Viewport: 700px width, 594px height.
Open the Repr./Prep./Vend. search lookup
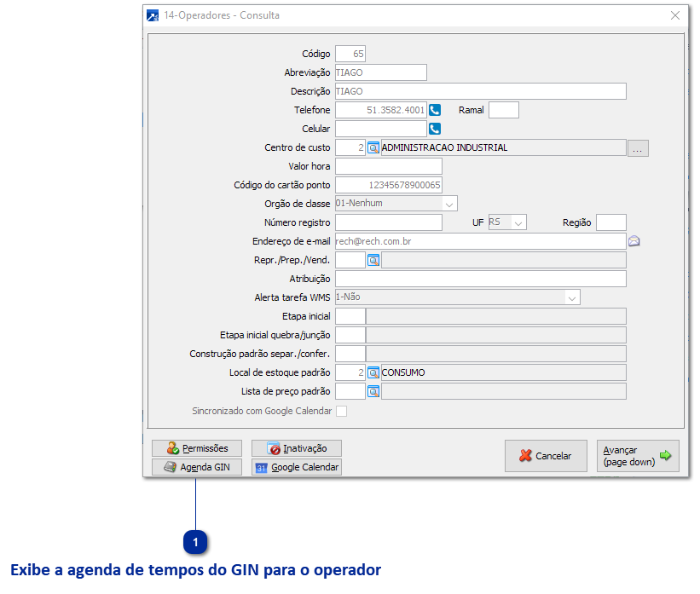click(x=373, y=260)
